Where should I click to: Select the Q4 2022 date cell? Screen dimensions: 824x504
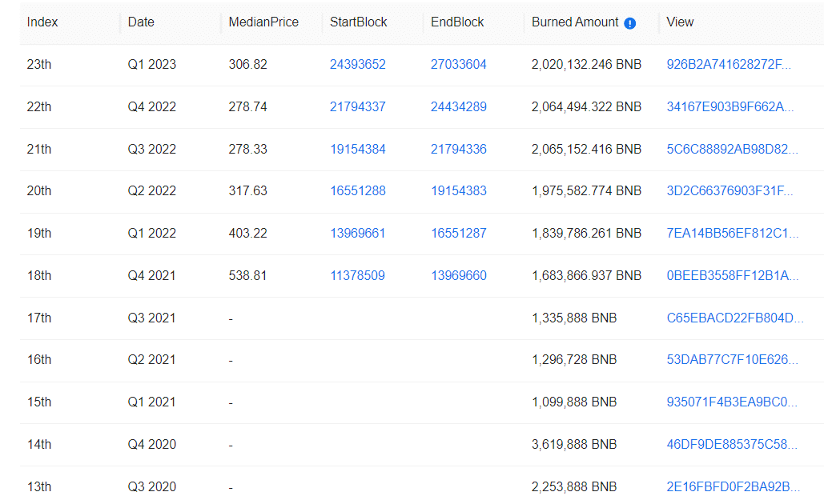pyautogui.click(x=151, y=107)
